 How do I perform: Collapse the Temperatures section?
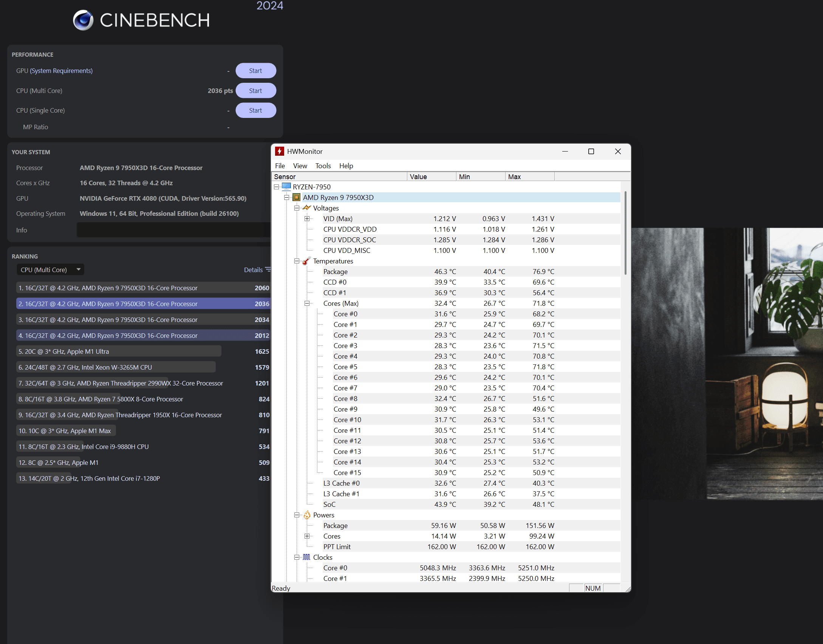pos(297,261)
